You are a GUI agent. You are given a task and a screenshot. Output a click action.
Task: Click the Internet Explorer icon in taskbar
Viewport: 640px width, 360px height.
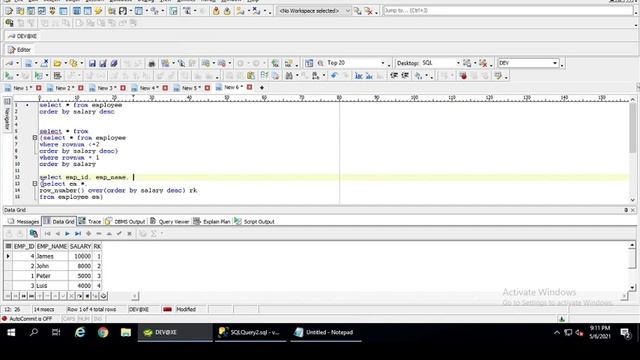80,332
